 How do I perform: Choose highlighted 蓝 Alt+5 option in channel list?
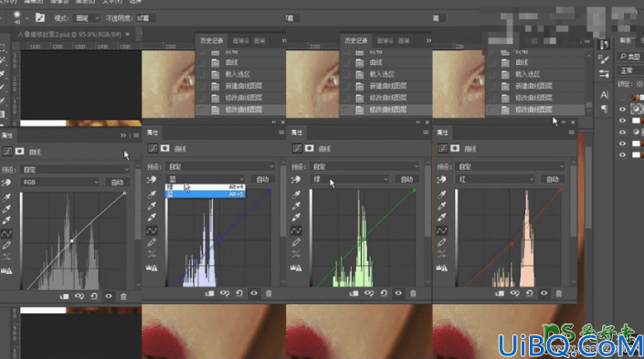tap(206, 194)
